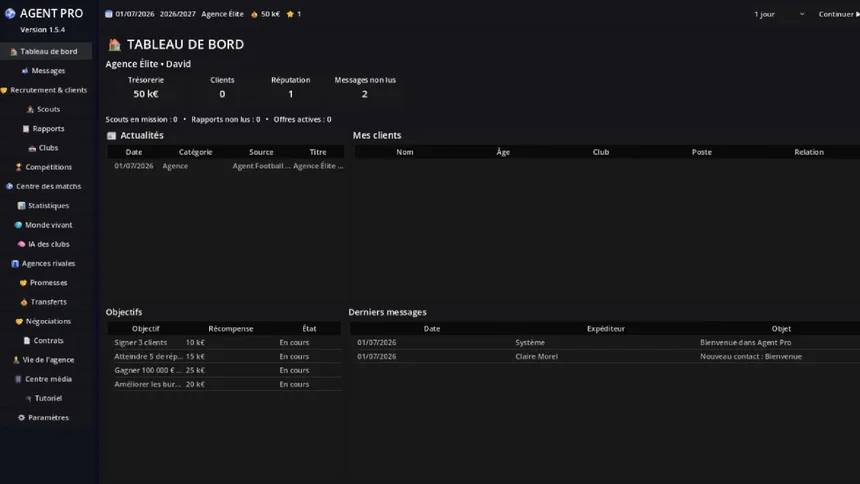Image resolution: width=860 pixels, height=484 pixels.
Task: Click the Transferts money bag icon
Action: tap(24, 302)
